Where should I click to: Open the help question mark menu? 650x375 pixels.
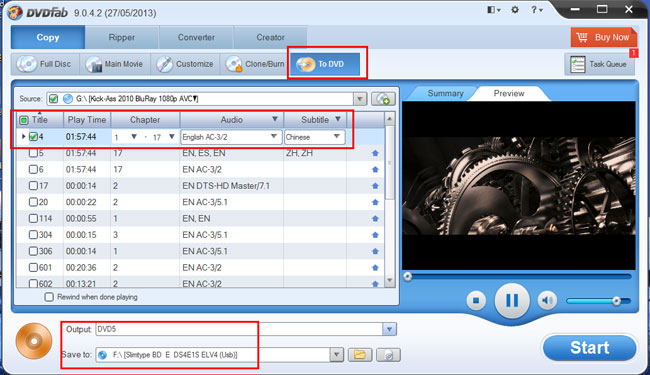point(536,10)
